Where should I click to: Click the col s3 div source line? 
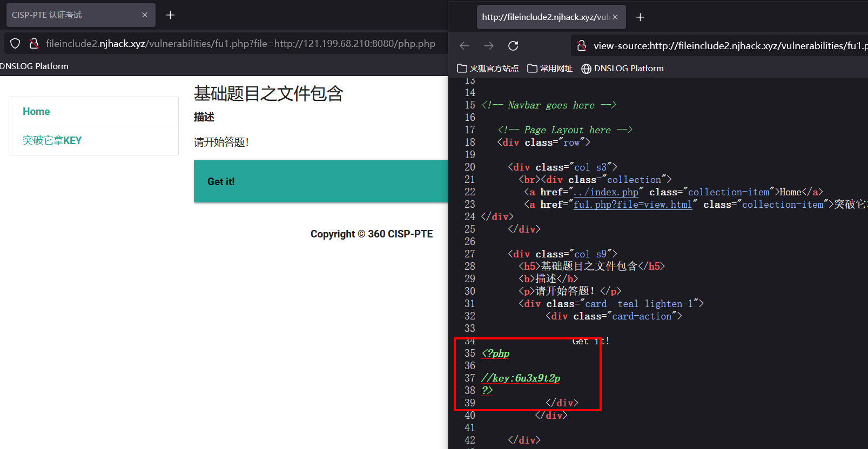(x=562, y=167)
